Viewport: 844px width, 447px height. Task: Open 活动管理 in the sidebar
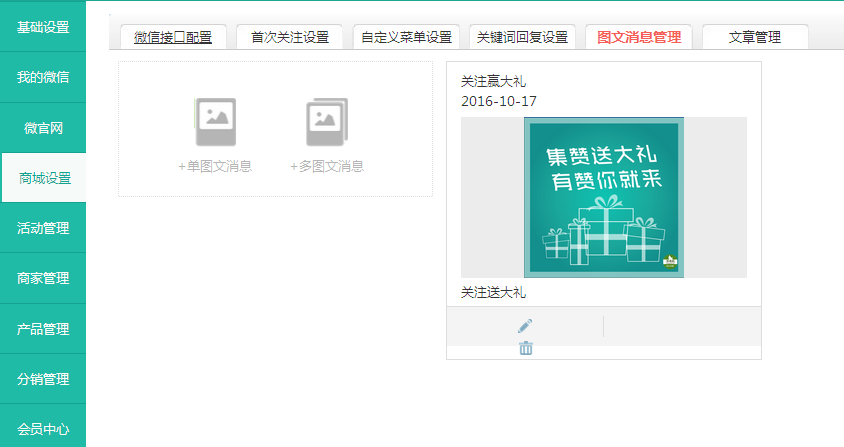click(x=43, y=228)
